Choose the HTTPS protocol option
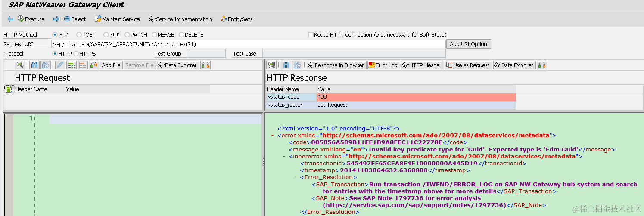Viewport: 644px width, 216px height. pyautogui.click(x=76, y=53)
